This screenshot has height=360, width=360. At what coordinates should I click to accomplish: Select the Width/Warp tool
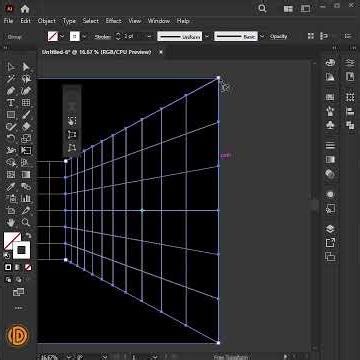11,150
